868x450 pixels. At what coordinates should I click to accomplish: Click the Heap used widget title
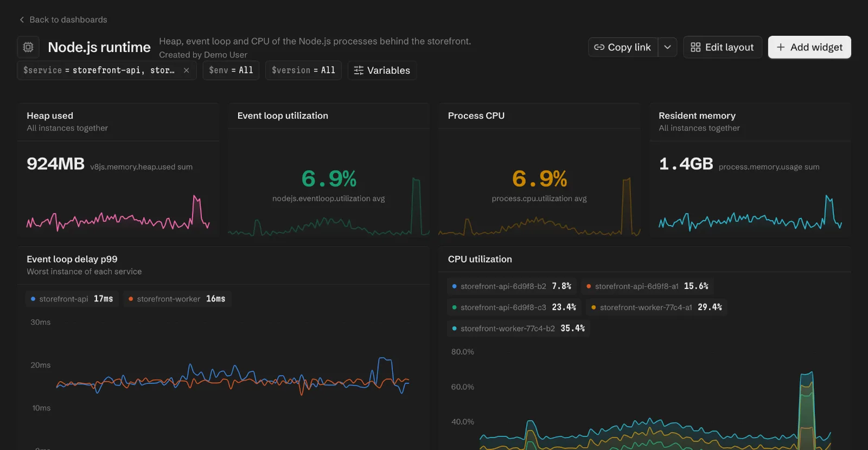[x=50, y=115]
